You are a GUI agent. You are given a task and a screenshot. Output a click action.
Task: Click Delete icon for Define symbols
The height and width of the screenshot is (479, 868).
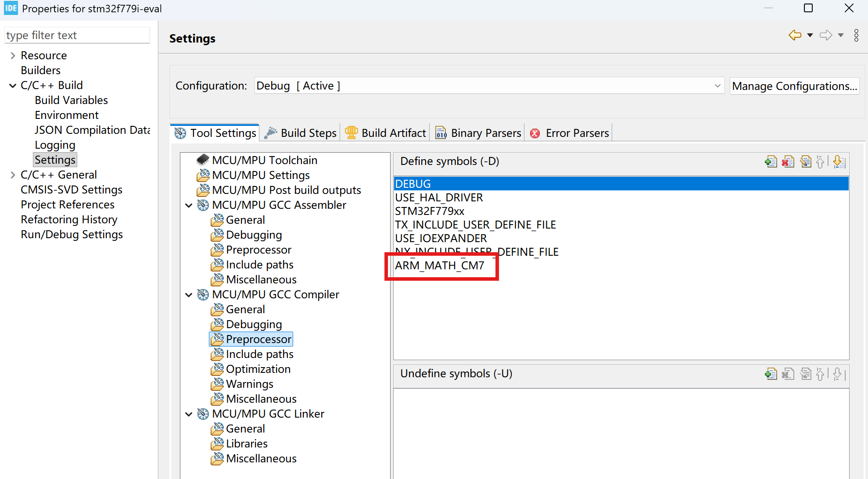click(788, 162)
